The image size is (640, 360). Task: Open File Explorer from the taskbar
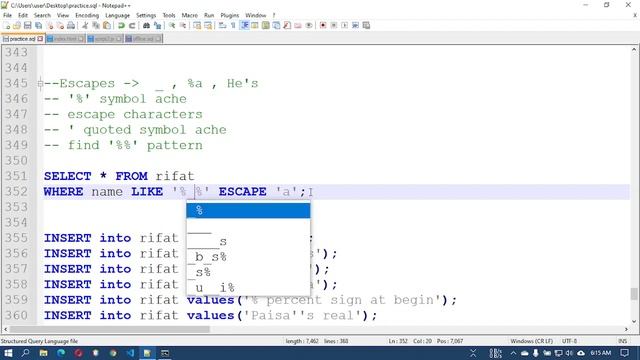(43, 353)
